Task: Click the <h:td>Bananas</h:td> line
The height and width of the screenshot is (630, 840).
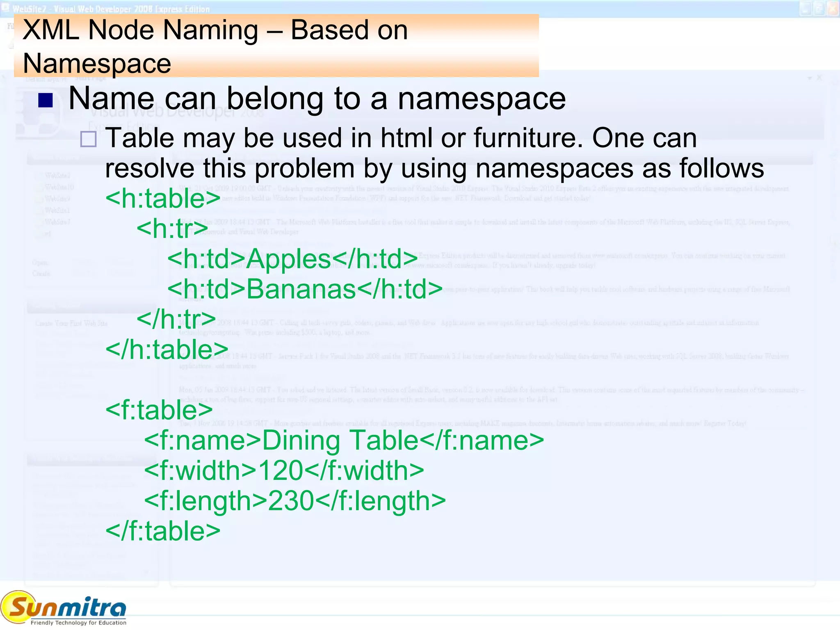Action: click(305, 290)
